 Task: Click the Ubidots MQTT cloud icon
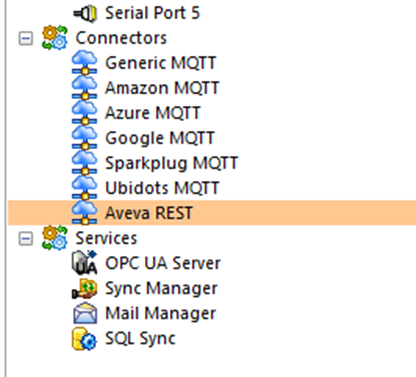coord(85,188)
